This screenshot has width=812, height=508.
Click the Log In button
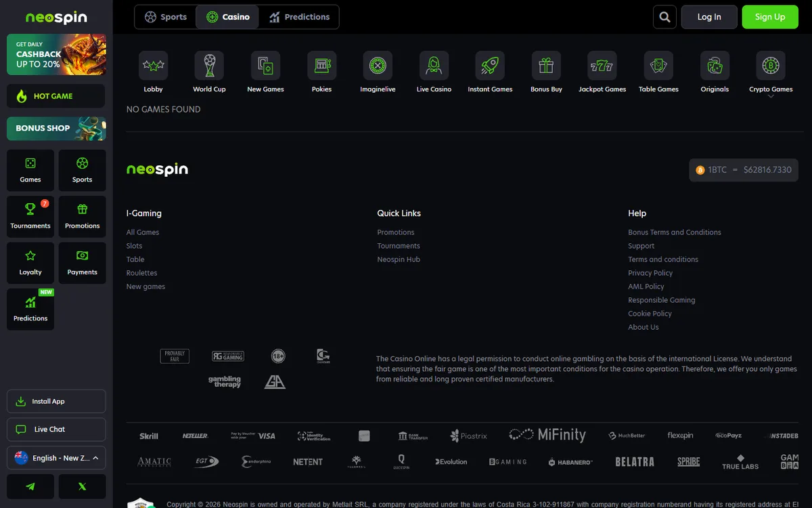coord(709,17)
